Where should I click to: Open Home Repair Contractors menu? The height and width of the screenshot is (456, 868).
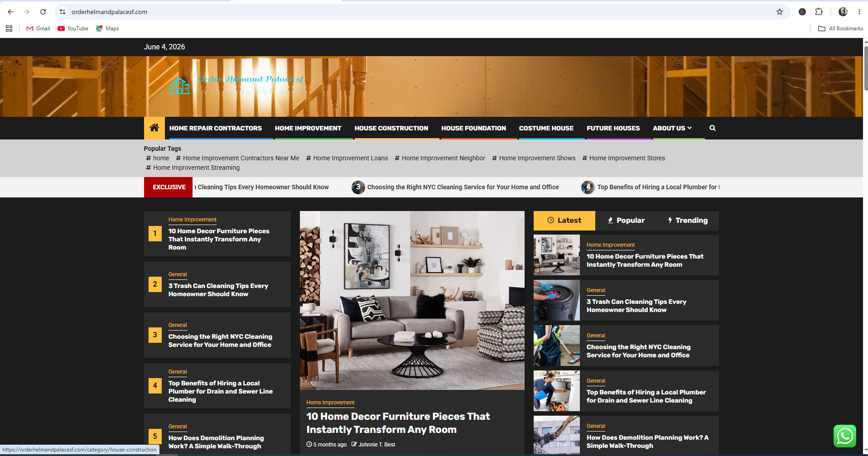click(x=216, y=128)
